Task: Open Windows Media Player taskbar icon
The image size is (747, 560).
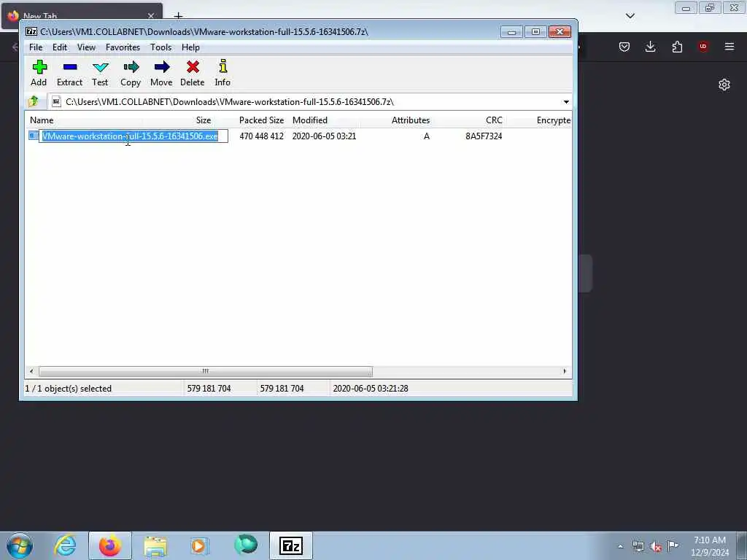Action: click(x=199, y=546)
